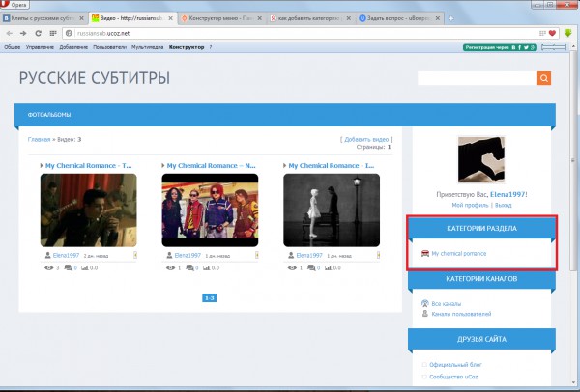Close the 'Видео - http://russiansub' tab

click(x=170, y=18)
